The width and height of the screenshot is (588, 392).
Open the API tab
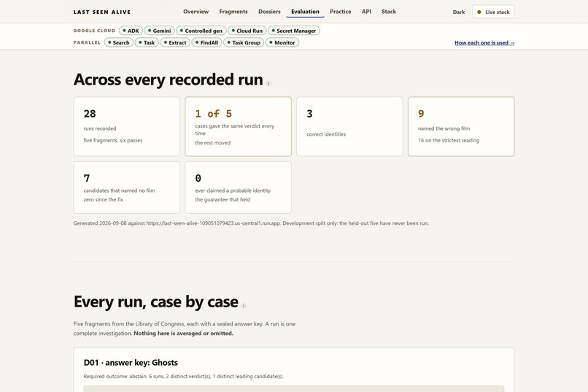tap(366, 12)
